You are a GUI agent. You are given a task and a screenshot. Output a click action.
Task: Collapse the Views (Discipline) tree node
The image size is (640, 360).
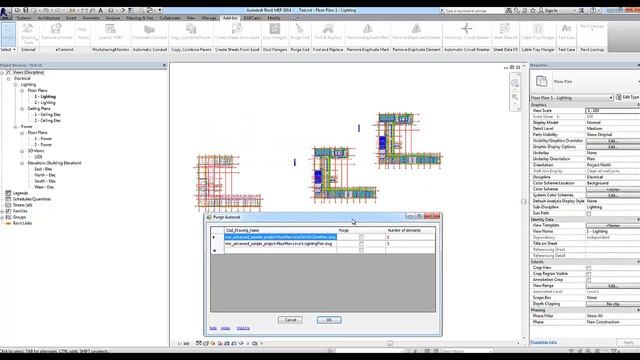coord(2,73)
